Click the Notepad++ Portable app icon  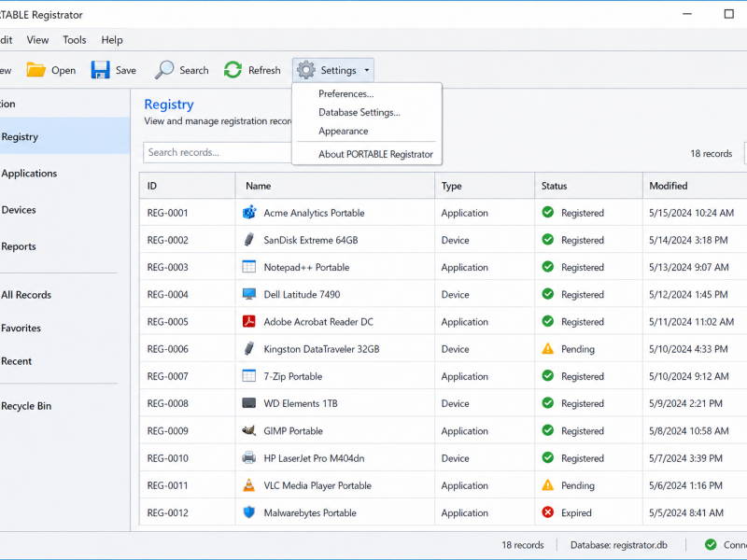click(x=249, y=267)
